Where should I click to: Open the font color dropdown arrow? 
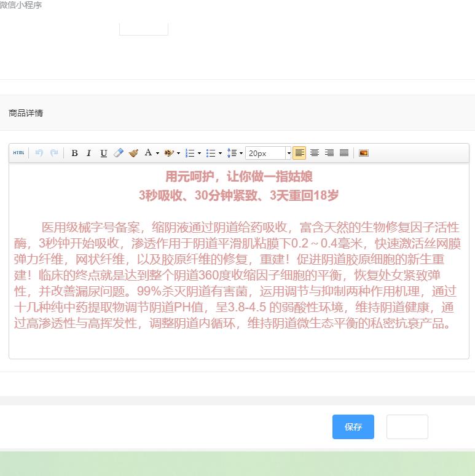tap(157, 153)
